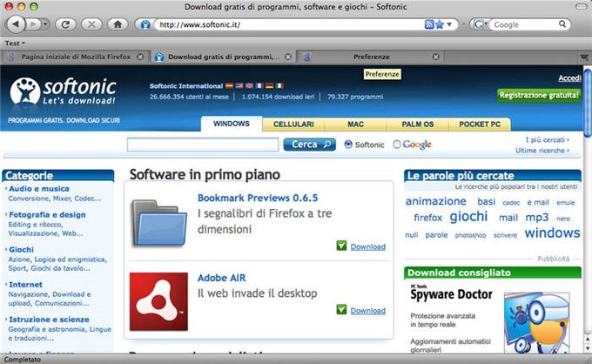This screenshot has height=364, width=592.
Task: Open the WINDOWS platform tab
Action: [232, 124]
